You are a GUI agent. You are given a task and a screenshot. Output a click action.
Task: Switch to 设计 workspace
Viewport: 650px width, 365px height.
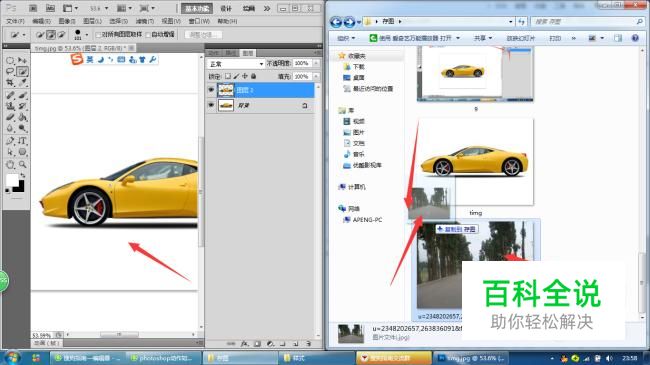pyautogui.click(x=226, y=8)
